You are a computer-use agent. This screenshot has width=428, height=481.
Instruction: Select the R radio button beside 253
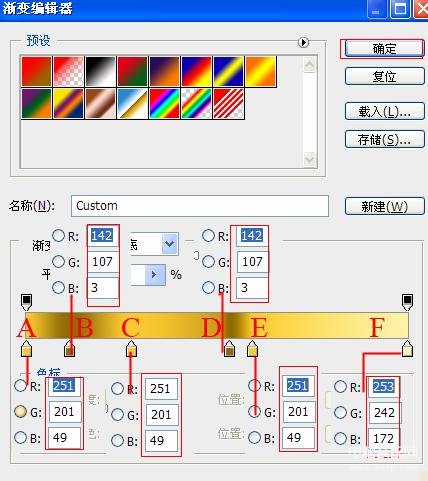[340, 387]
